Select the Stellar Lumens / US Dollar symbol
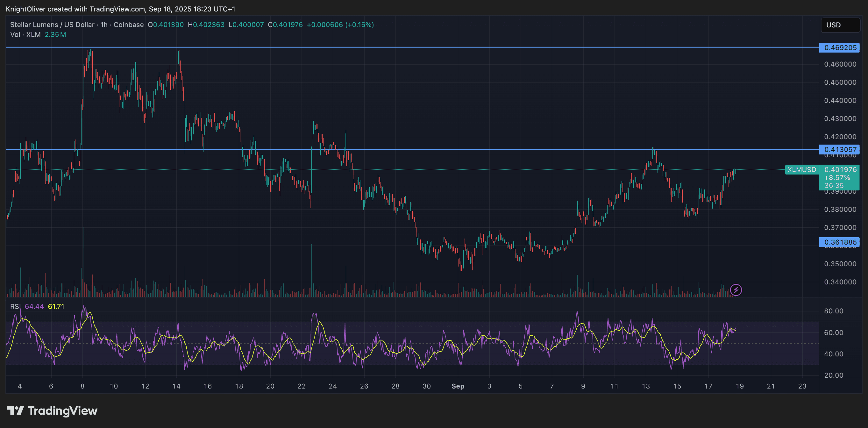Viewport: 868px width, 428px height. pos(52,25)
